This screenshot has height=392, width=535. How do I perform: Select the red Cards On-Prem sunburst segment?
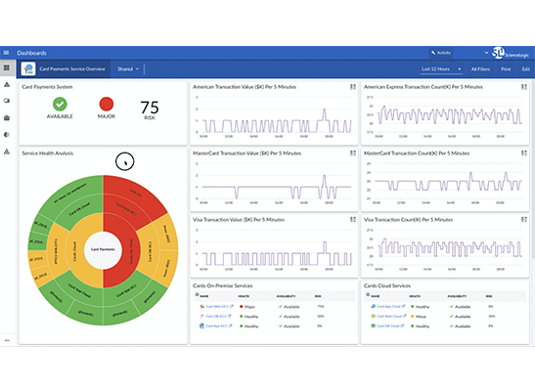point(130,251)
